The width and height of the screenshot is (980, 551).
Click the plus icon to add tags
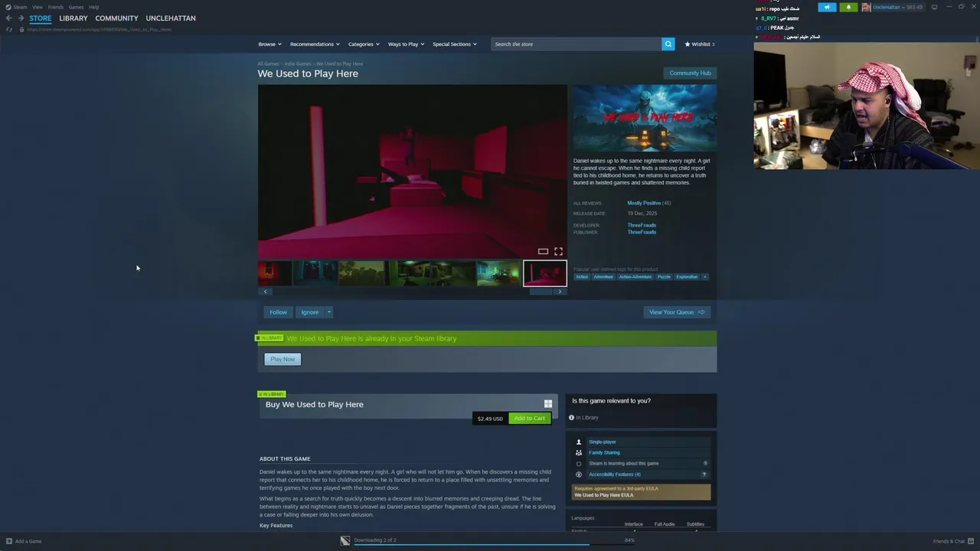(x=705, y=277)
